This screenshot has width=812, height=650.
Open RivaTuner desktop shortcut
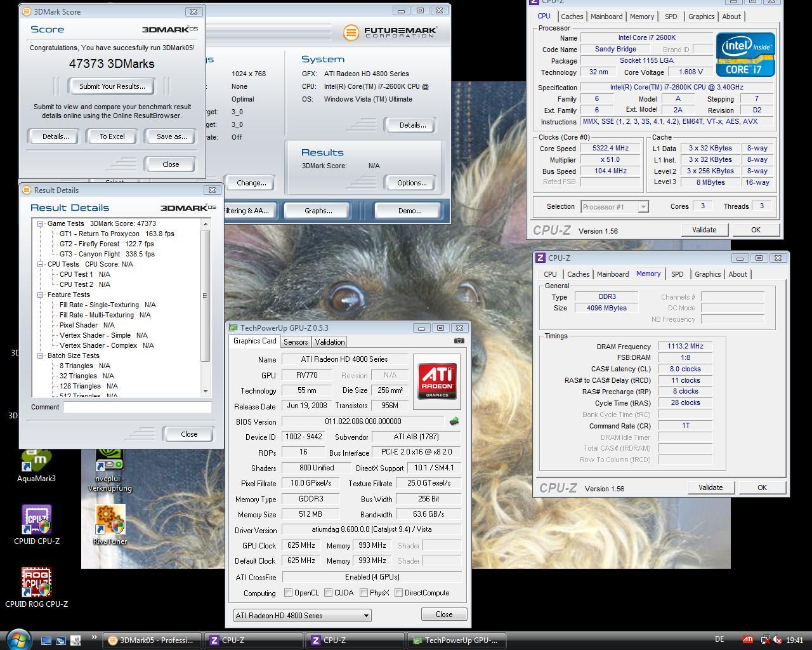pyautogui.click(x=110, y=526)
